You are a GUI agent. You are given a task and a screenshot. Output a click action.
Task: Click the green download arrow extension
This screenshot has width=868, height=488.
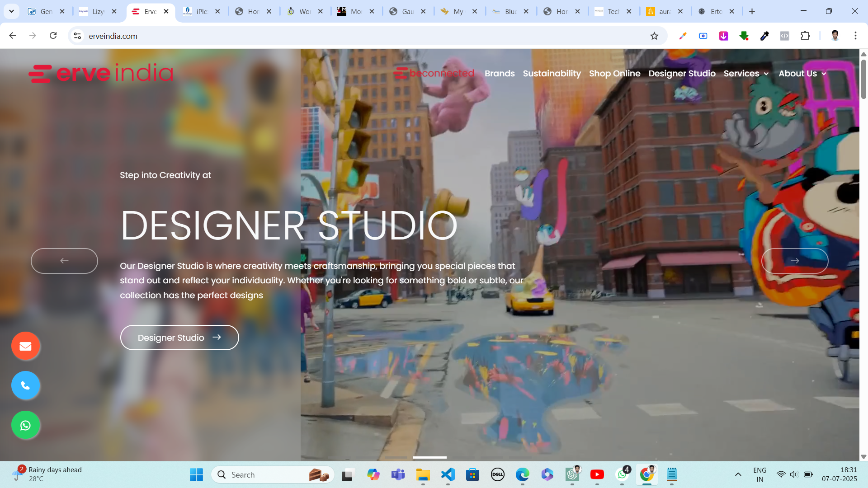click(744, 36)
